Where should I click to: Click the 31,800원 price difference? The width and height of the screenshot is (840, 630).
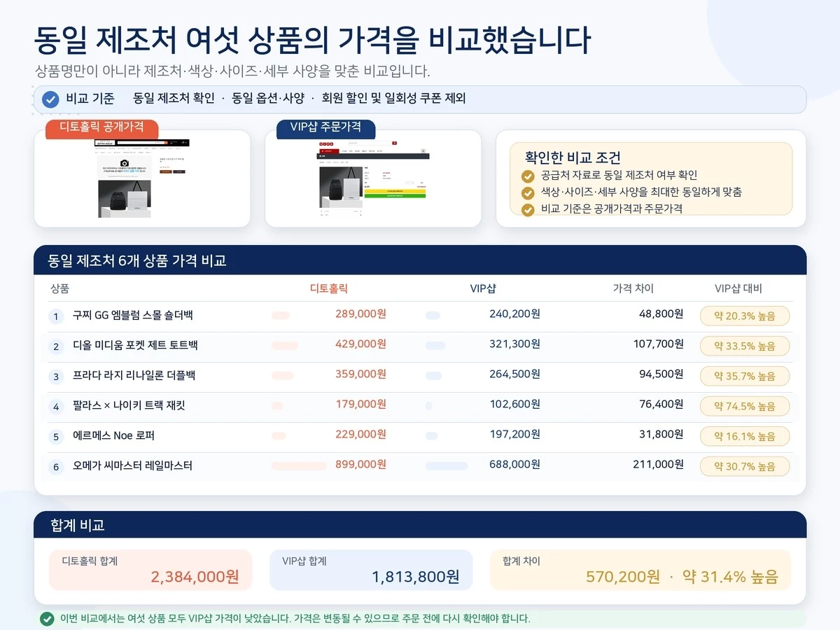point(661,435)
